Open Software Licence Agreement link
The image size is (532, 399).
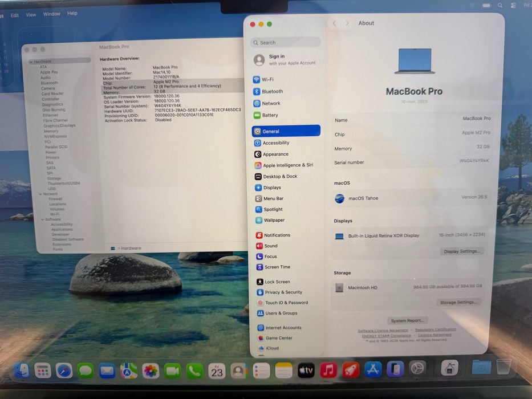coord(383,331)
